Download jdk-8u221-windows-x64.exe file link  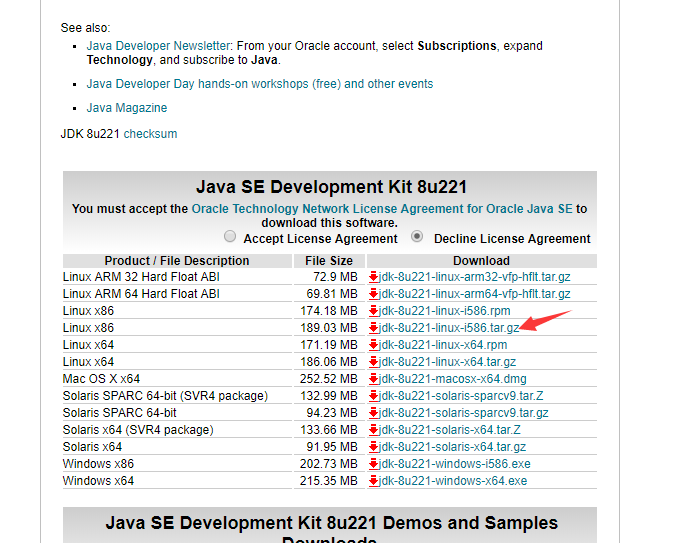tap(453, 481)
